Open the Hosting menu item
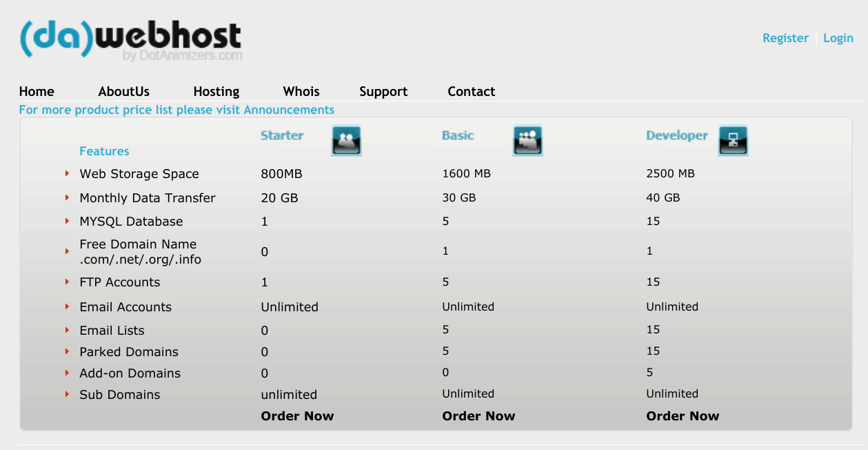The height and width of the screenshot is (450, 868). click(216, 92)
